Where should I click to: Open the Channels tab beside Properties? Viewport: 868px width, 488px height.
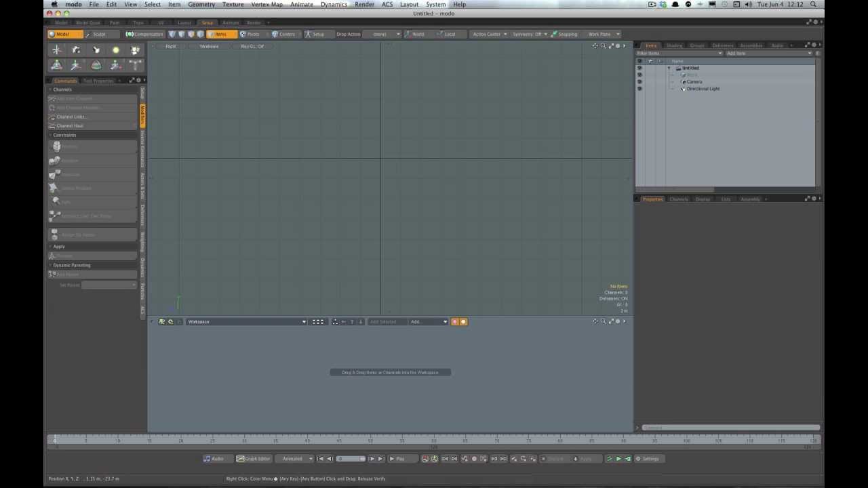[679, 199]
